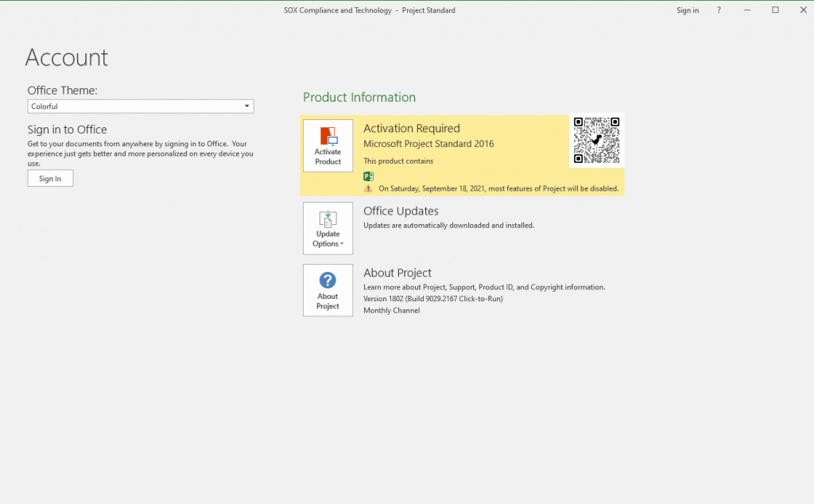
Task: Click the yellow warning triangle icon
Action: coord(368,188)
